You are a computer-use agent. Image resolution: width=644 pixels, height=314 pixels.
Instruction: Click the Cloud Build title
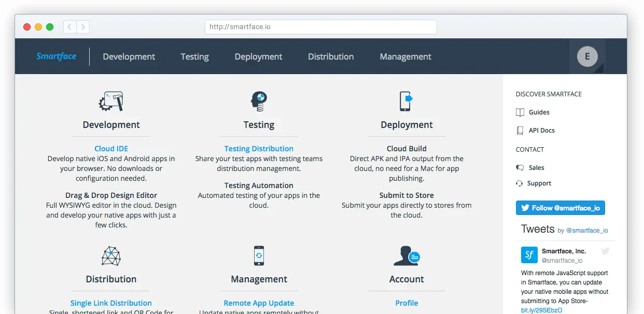407,149
